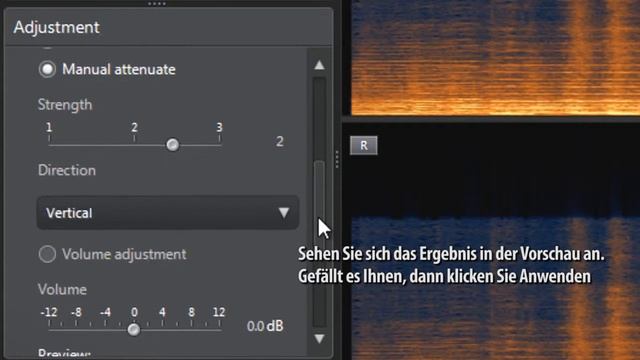Click the lower R channel spectrogram
Screen dimensions: 640x360
(x=496, y=288)
